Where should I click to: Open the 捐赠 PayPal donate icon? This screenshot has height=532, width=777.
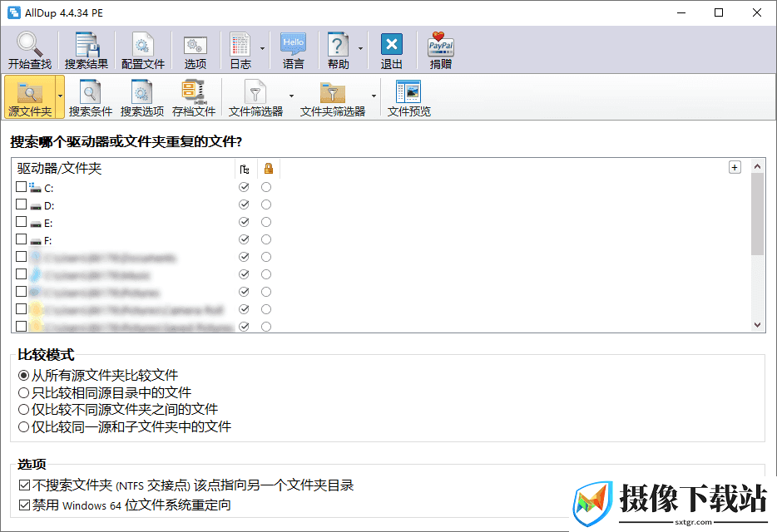(x=441, y=50)
